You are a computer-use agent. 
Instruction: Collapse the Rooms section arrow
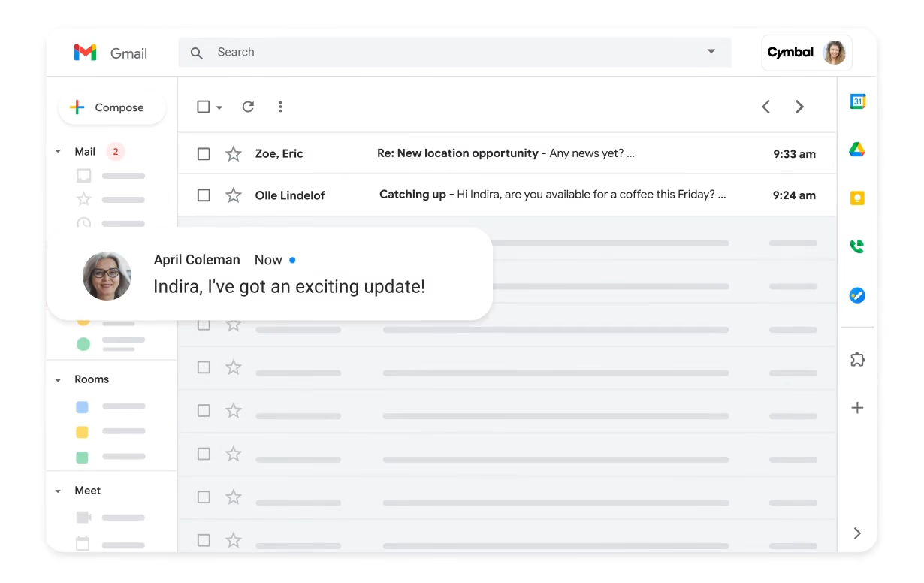tap(58, 380)
